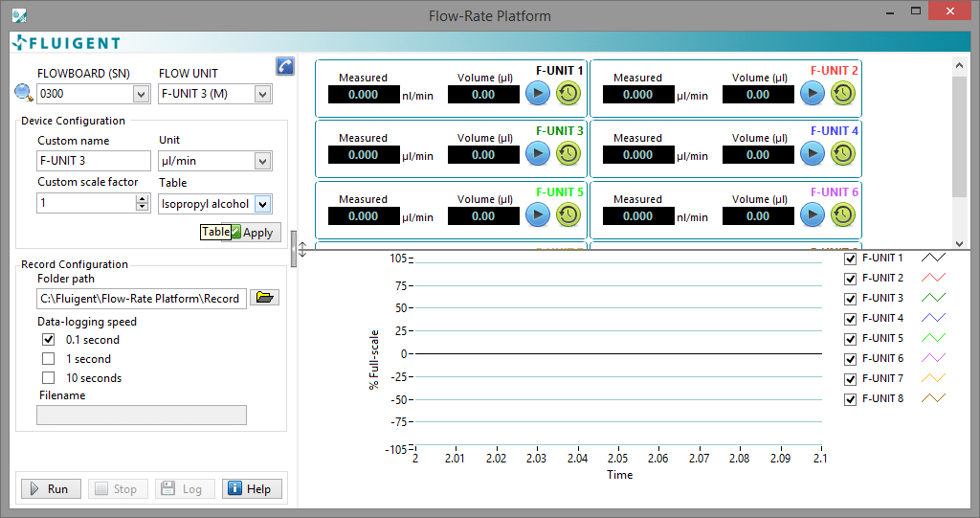Start F-UNIT 1 with its play button
Screen dimensions: 980x518
pyautogui.click(x=538, y=93)
